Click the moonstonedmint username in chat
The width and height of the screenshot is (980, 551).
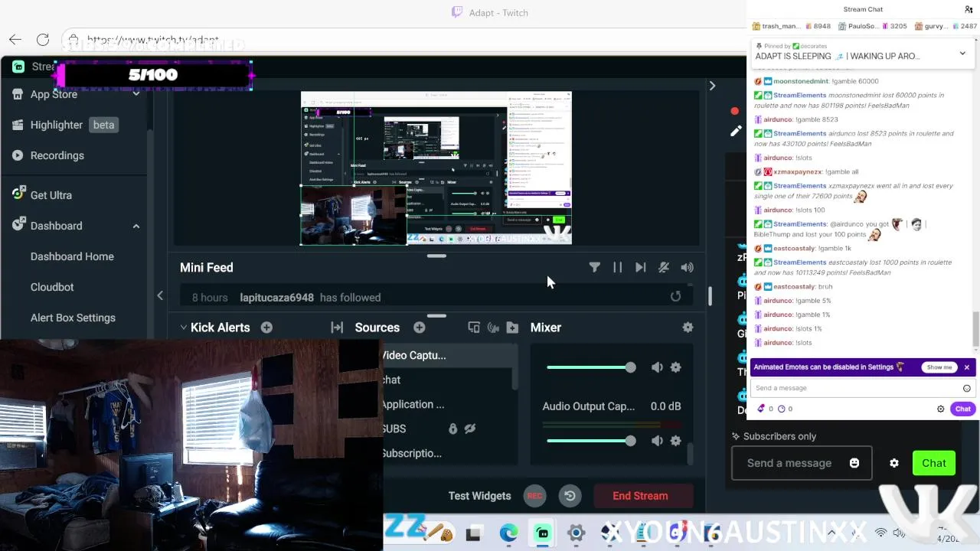pyautogui.click(x=801, y=81)
